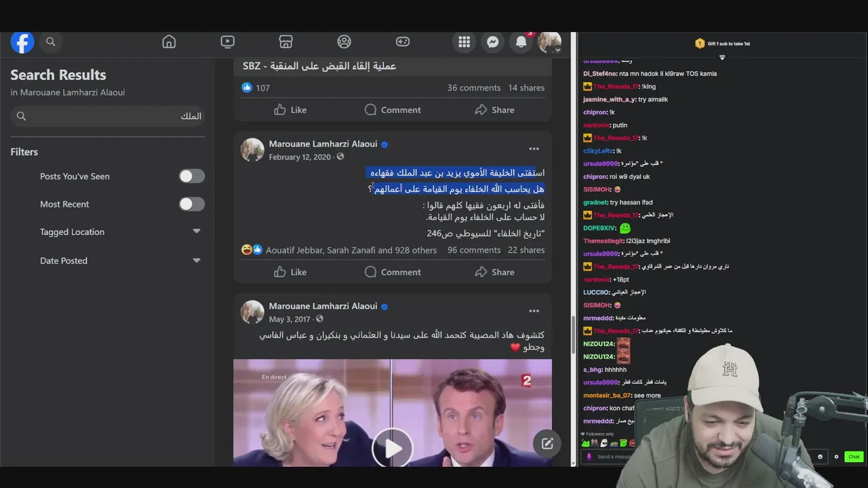Viewport: 868px width, 488px height.
Task: Toggle the Posts You've Seen filter
Action: (x=192, y=176)
